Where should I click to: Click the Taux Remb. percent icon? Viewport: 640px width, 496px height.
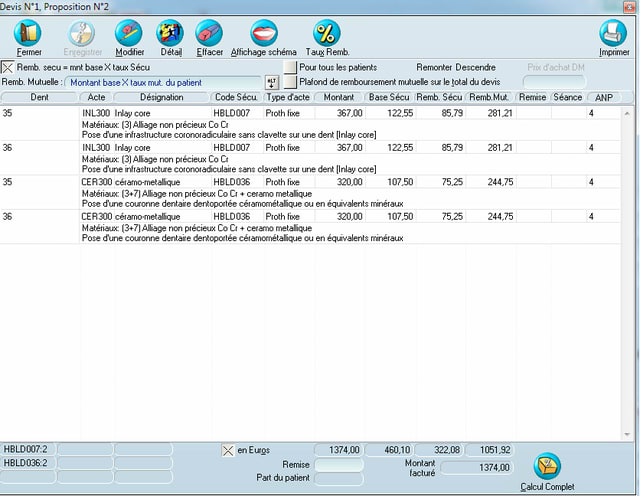point(326,34)
